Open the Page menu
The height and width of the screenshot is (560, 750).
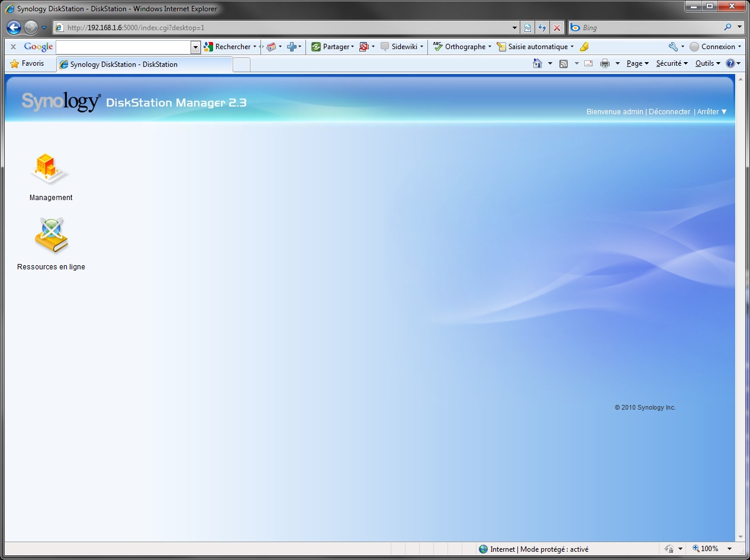point(637,63)
